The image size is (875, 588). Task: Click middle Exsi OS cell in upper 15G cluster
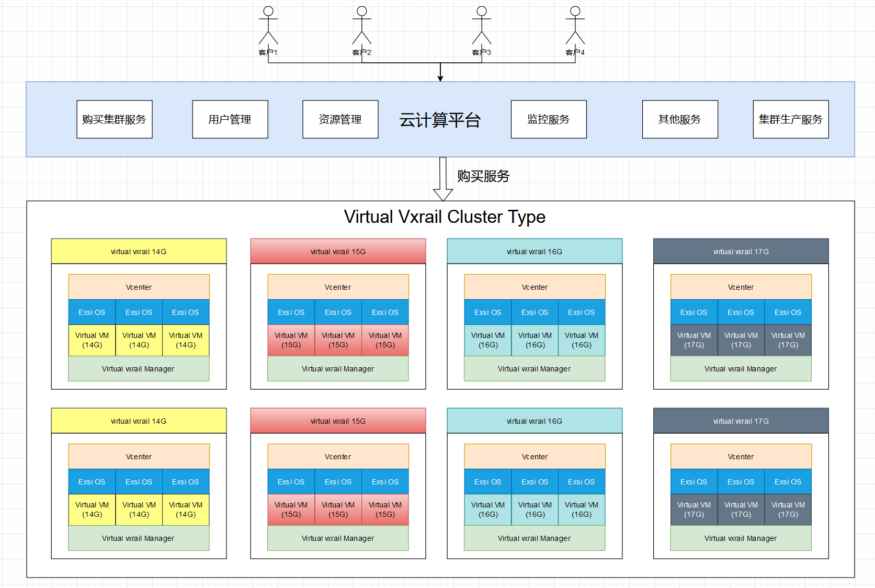(x=338, y=312)
